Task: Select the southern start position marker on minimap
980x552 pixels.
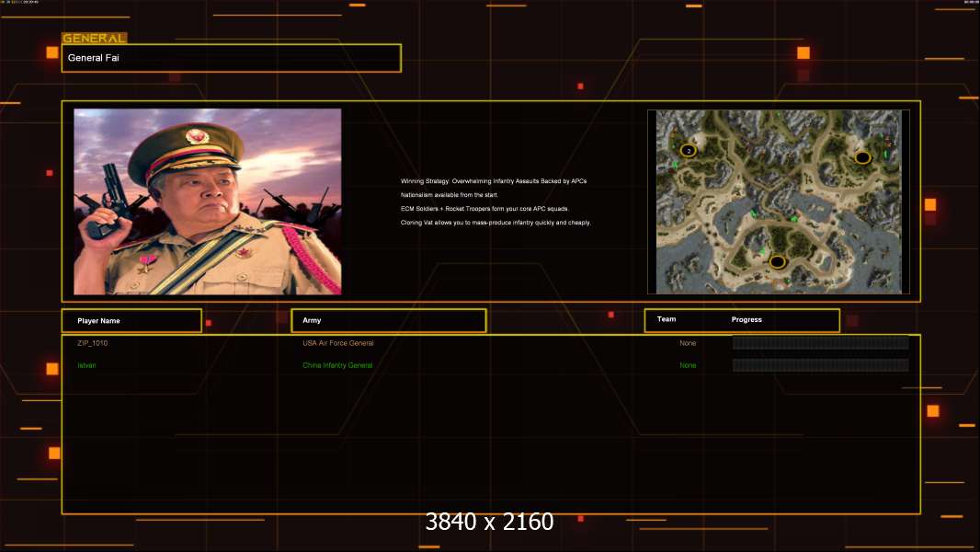Action: (777, 262)
